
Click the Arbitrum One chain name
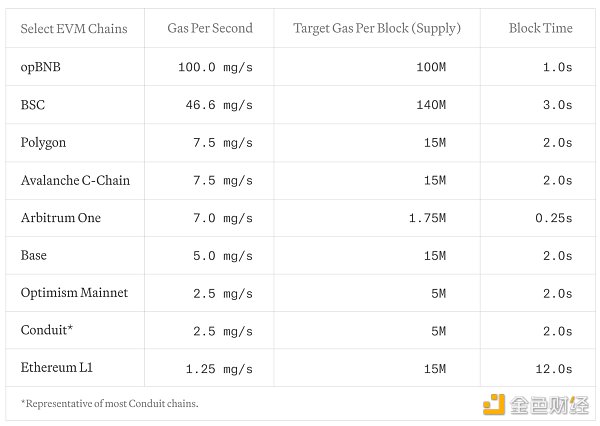pos(61,218)
